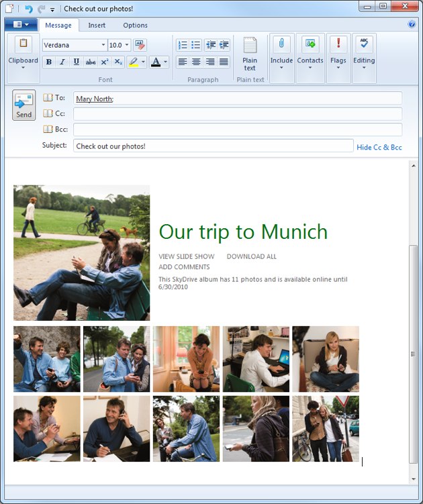This screenshot has height=504, width=423.
Task: Click the Undo arrow in title bar
Action: (28, 9)
